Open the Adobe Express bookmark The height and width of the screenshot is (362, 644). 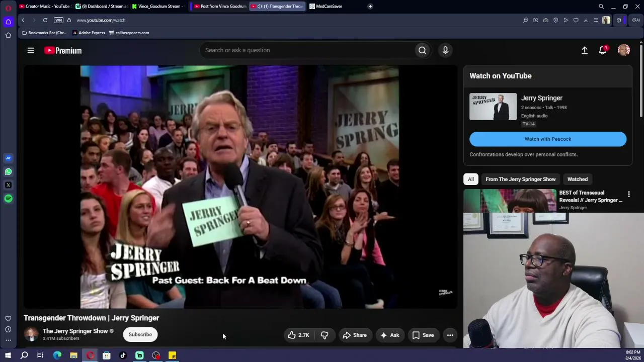[x=89, y=33]
